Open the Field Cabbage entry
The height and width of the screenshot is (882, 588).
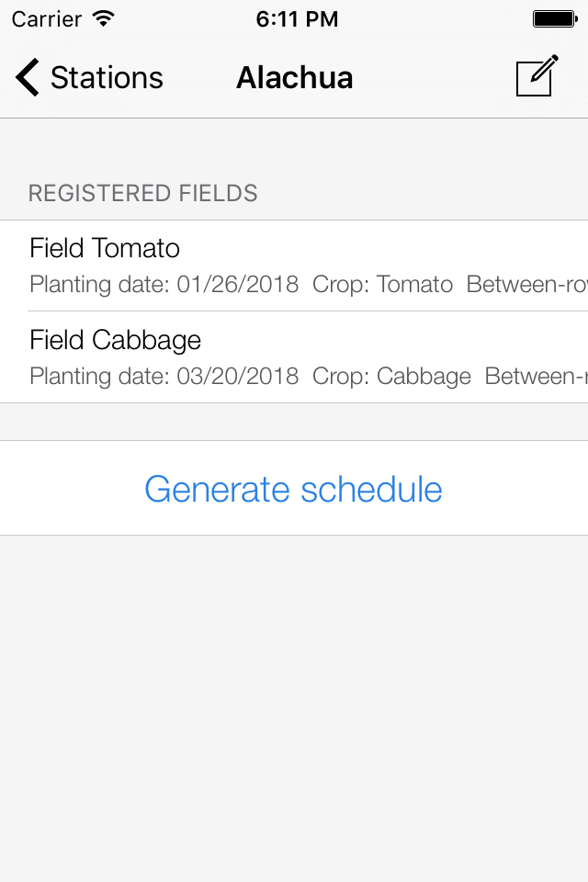click(115, 340)
